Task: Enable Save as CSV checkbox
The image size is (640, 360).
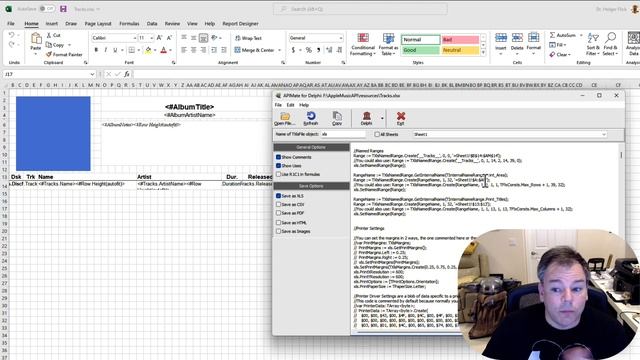Action: [x=278, y=204]
